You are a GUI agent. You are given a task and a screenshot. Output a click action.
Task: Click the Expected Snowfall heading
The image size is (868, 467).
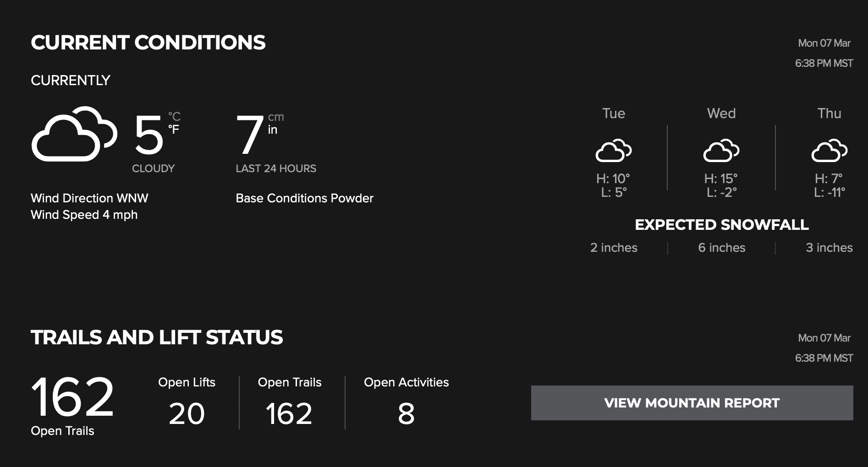click(722, 225)
